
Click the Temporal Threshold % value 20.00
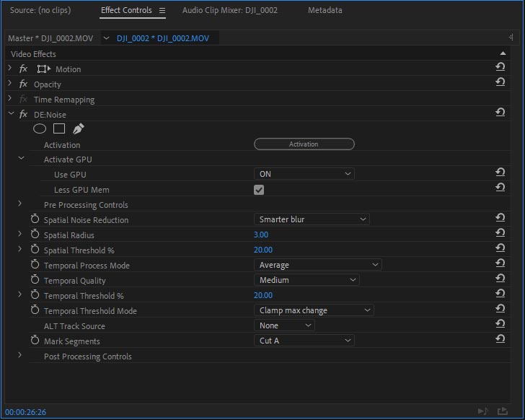[x=262, y=295]
